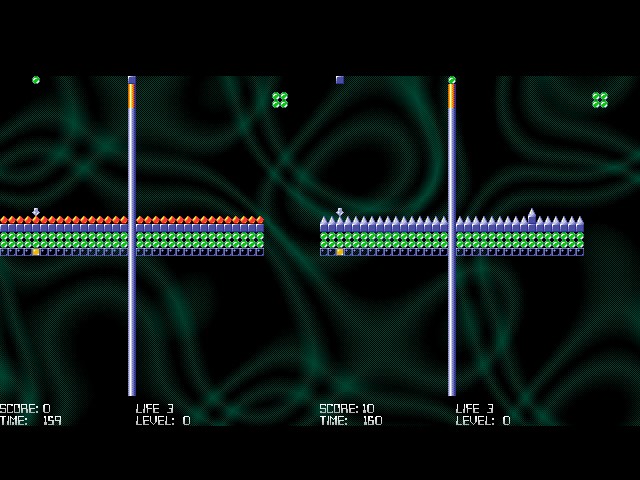Click the blue square block above right field

(x=340, y=80)
